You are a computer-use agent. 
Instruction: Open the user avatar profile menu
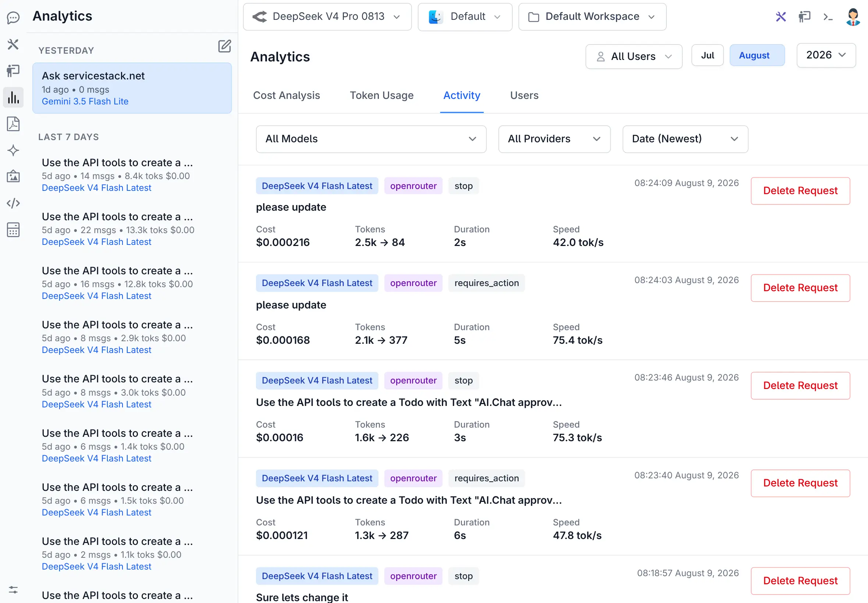(853, 17)
